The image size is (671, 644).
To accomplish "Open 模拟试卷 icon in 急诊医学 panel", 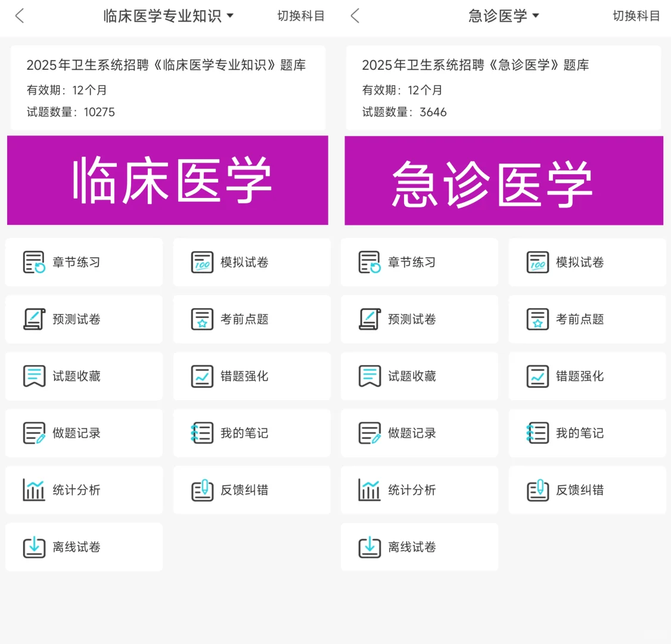I will point(538,262).
